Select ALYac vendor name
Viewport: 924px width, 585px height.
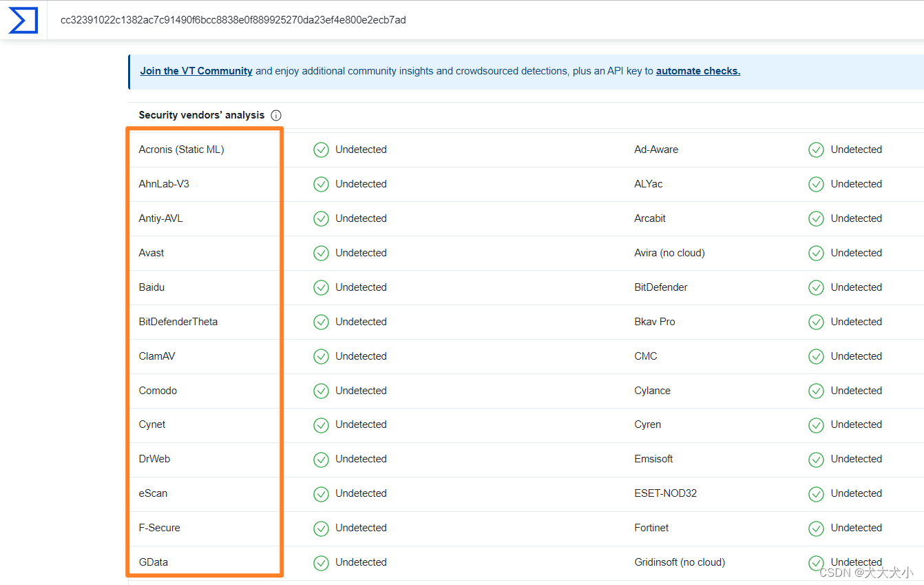point(649,184)
